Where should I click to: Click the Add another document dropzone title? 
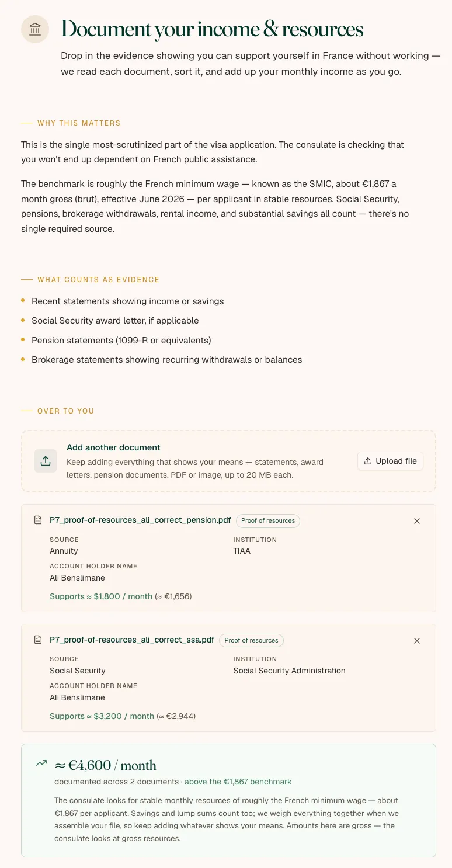(113, 447)
